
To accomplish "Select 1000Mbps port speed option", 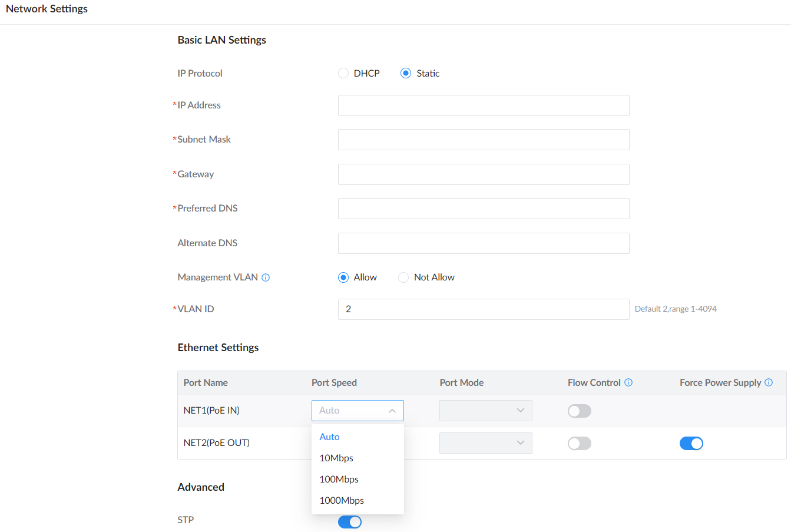I will [358, 500].
